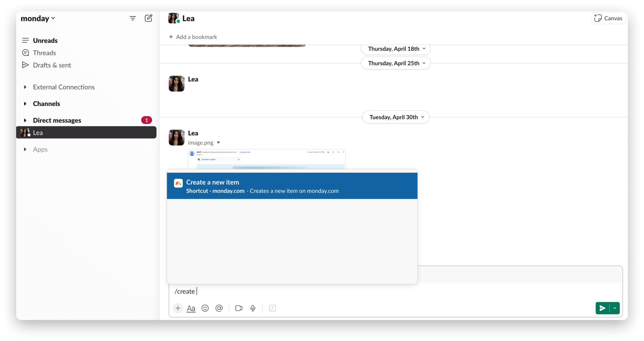Open send options dropdown arrow

615,308
